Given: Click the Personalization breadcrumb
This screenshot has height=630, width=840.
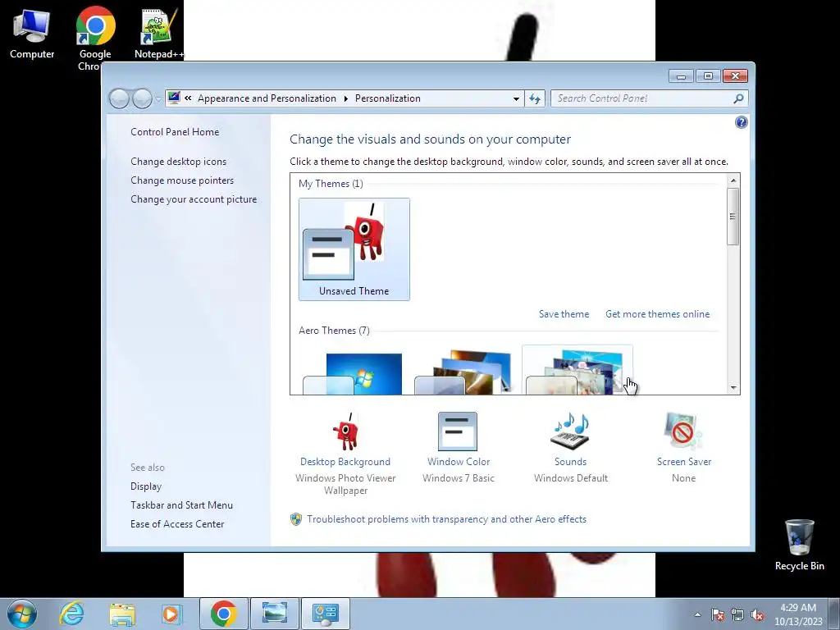Looking at the screenshot, I should point(388,98).
